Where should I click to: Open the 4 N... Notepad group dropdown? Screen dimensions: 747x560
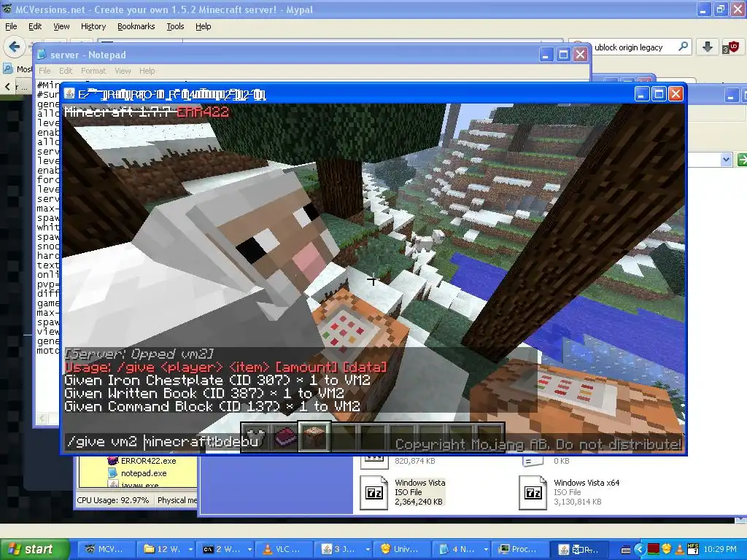tap(486, 550)
